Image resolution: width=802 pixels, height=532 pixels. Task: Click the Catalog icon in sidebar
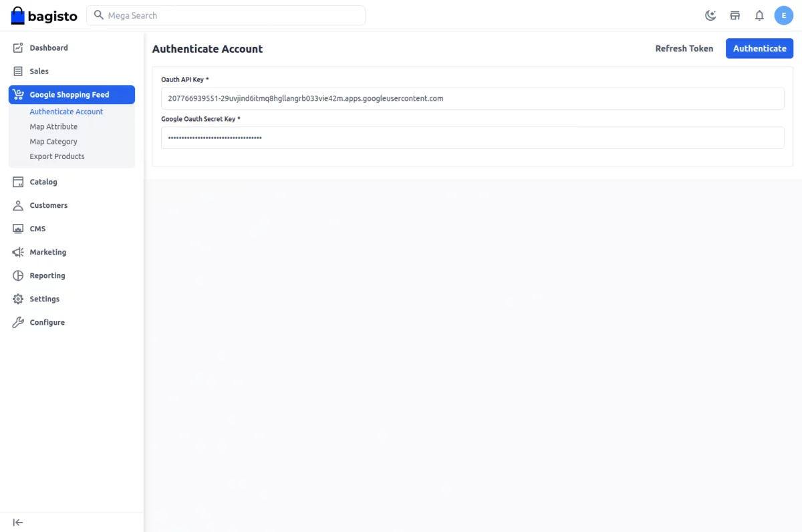[x=18, y=182]
